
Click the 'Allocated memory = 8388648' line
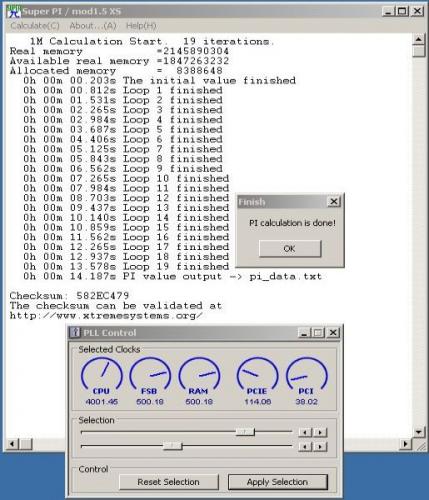(116, 71)
